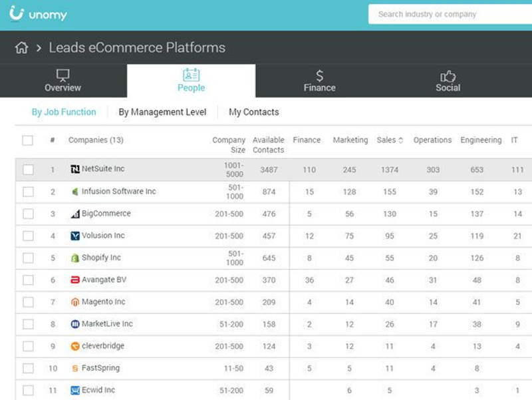
Task: Click the Unomy logo
Action: click(38, 13)
